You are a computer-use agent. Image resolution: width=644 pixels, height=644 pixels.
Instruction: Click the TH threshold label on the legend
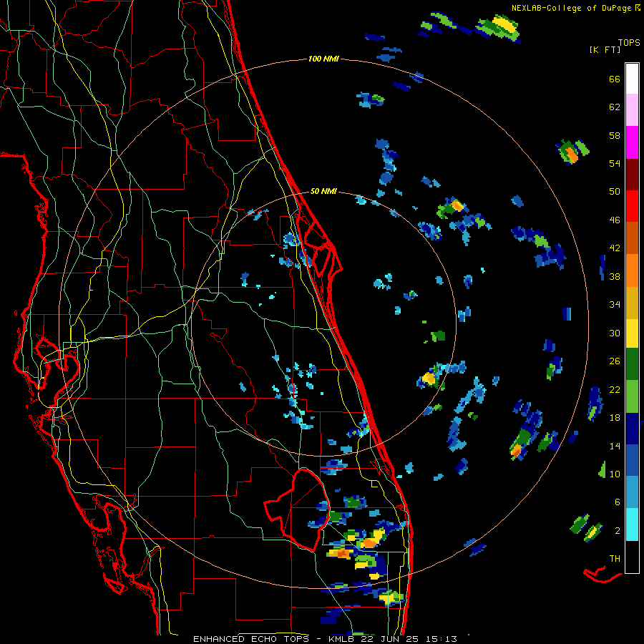[x=615, y=559]
